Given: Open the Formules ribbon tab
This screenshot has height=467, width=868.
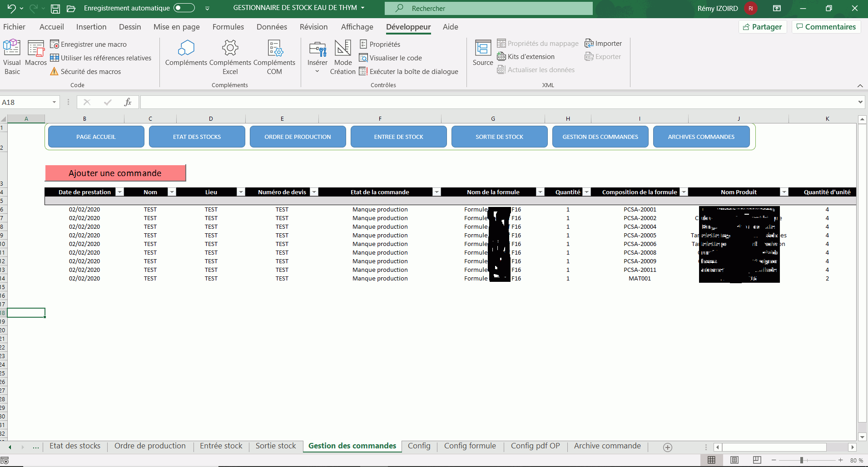Looking at the screenshot, I should [228, 27].
